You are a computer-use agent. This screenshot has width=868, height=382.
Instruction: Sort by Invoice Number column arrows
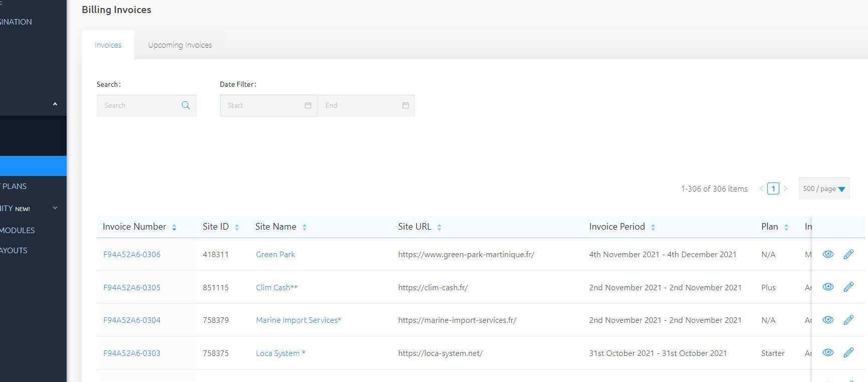click(174, 227)
